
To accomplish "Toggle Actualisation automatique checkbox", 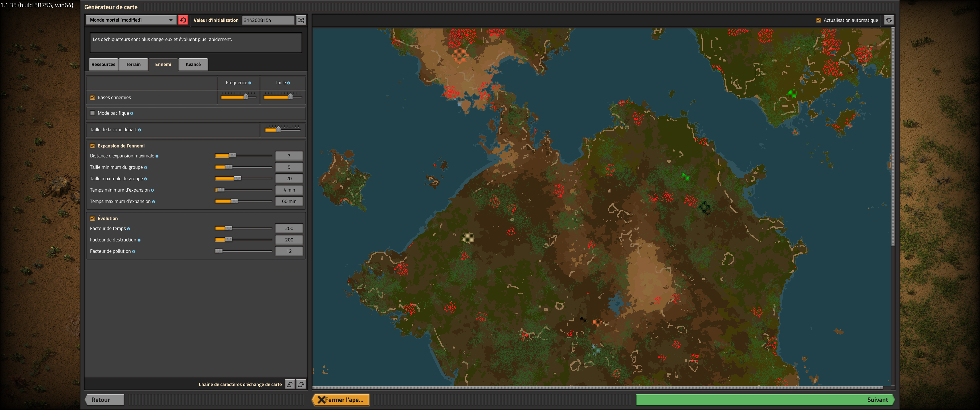I will click(818, 20).
